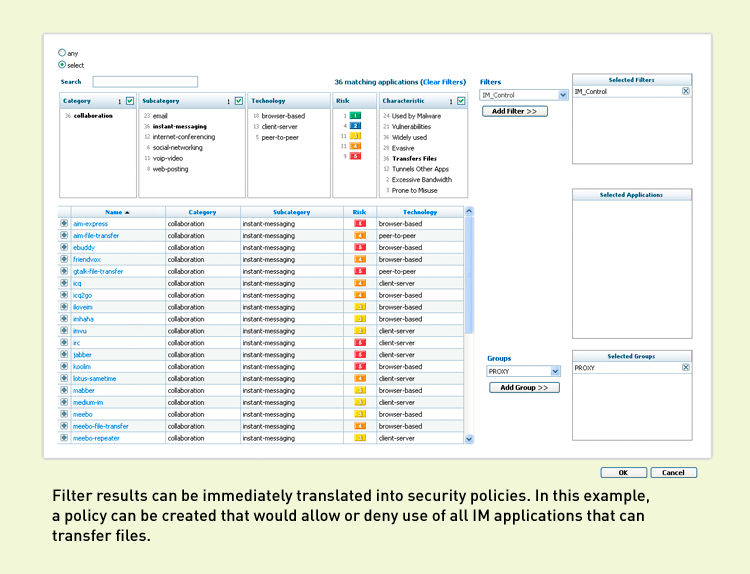
Task: Add ebuddy using its plus icon
Action: [x=64, y=247]
